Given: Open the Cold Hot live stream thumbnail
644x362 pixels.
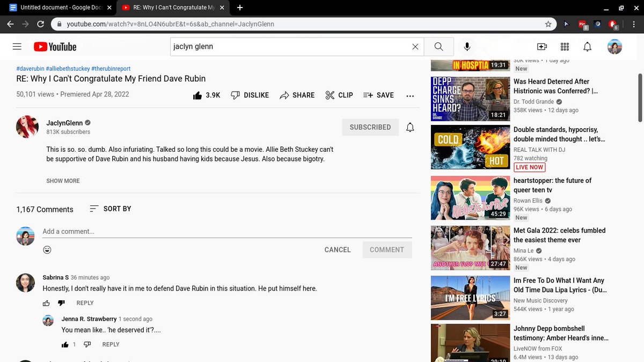Looking at the screenshot, I should pos(471,147).
